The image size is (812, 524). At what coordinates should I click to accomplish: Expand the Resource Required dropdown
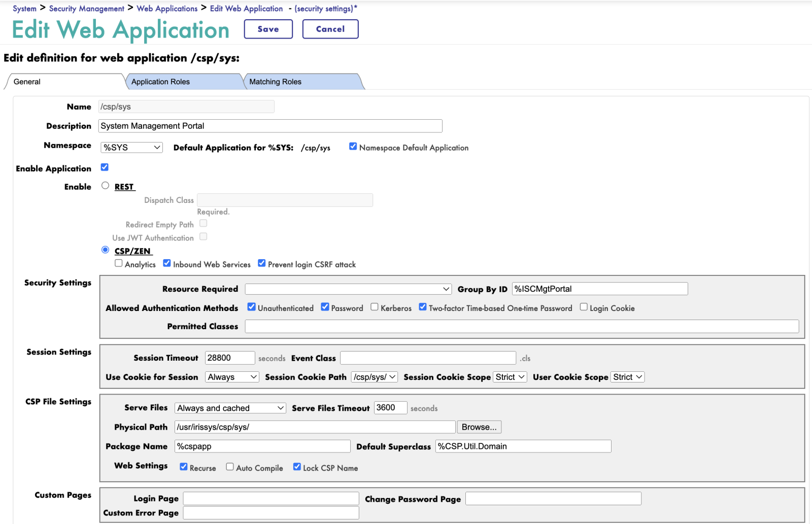click(x=348, y=289)
